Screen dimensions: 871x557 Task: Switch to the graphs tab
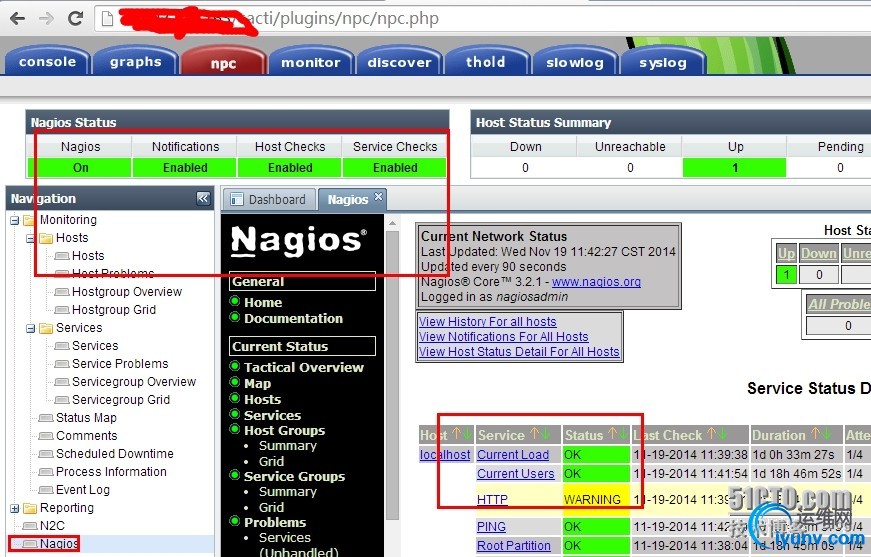click(x=136, y=62)
